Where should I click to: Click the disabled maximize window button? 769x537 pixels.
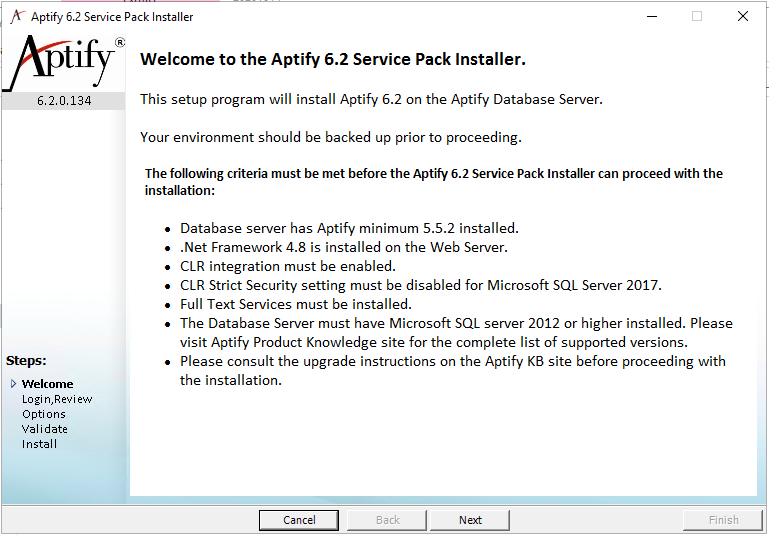696,16
